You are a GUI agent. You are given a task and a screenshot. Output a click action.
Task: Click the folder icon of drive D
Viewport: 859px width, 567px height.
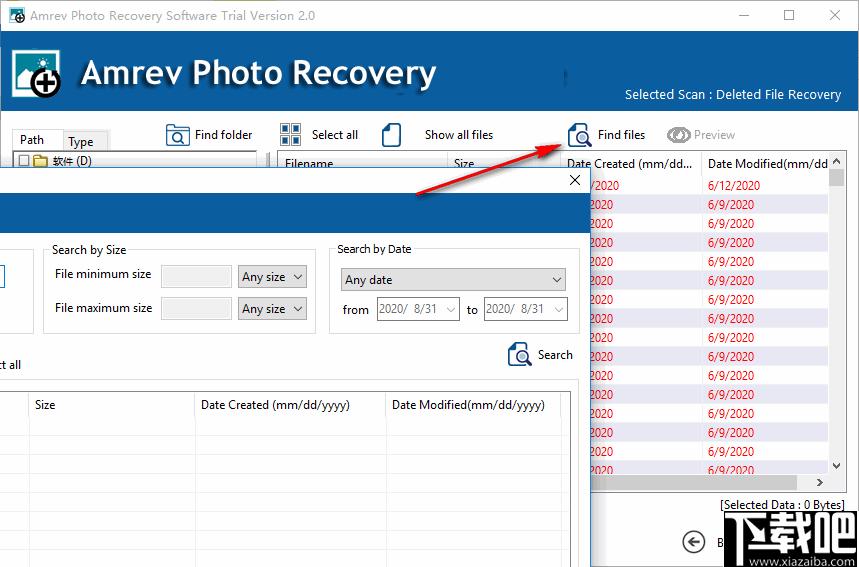(x=40, y=161)
